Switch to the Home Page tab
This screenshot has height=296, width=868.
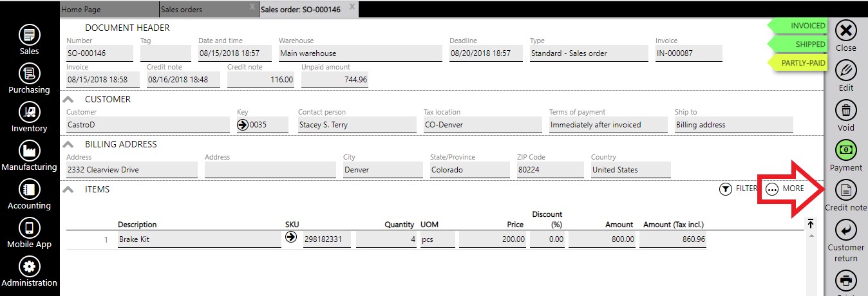coord(109,10)
